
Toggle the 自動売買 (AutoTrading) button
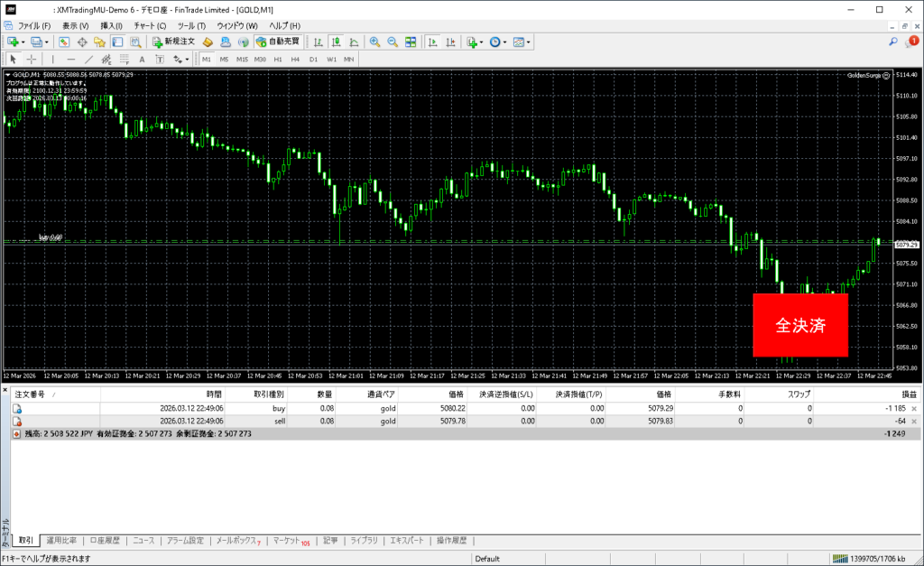(279, 42)
